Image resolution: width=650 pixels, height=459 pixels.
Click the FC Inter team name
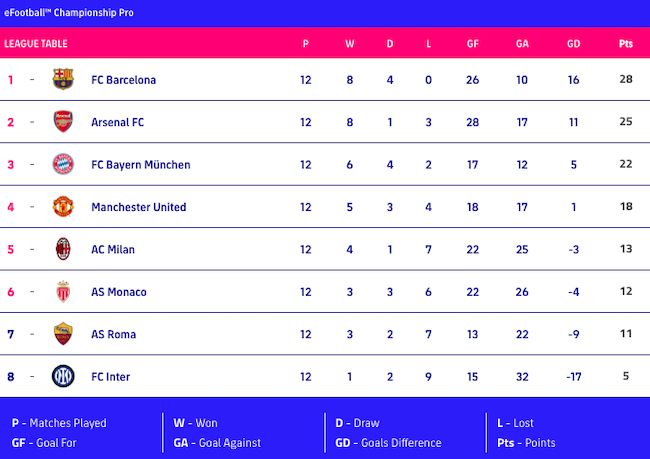tap(110, 377)
